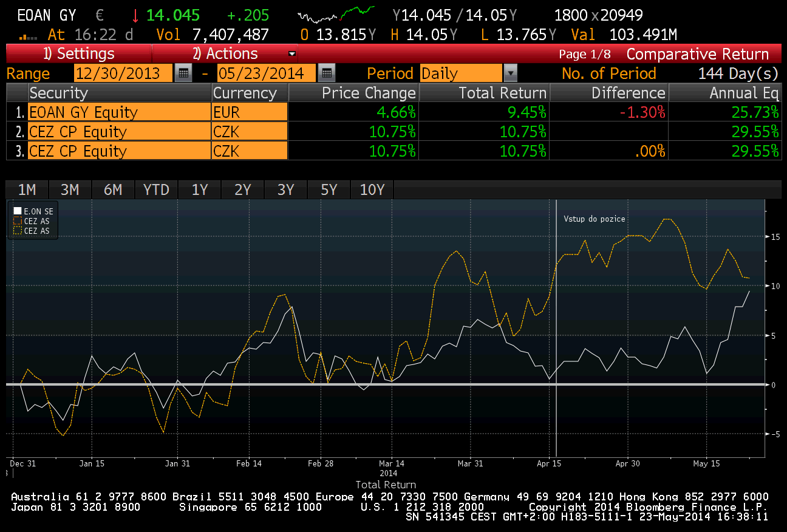Click the Page 1/8 indicator

point(585,54)
